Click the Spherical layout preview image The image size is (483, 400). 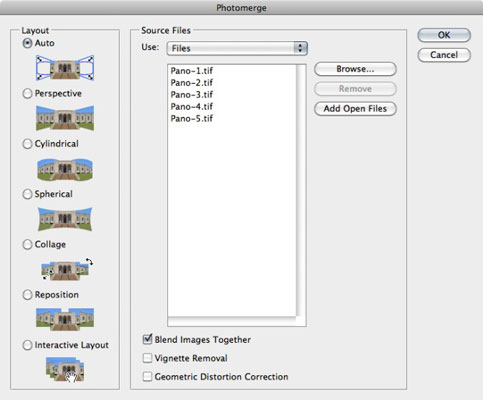[65, 219]
